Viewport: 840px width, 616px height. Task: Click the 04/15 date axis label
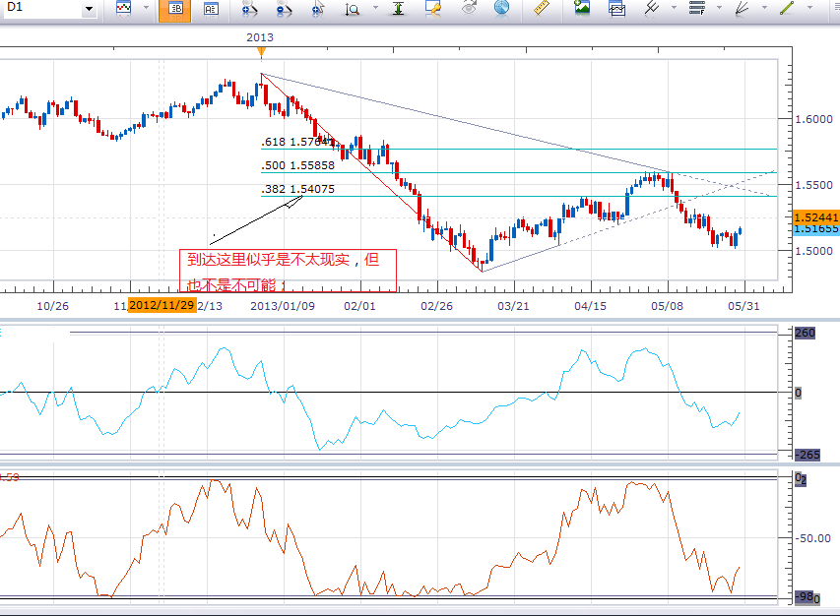(590, 306)
